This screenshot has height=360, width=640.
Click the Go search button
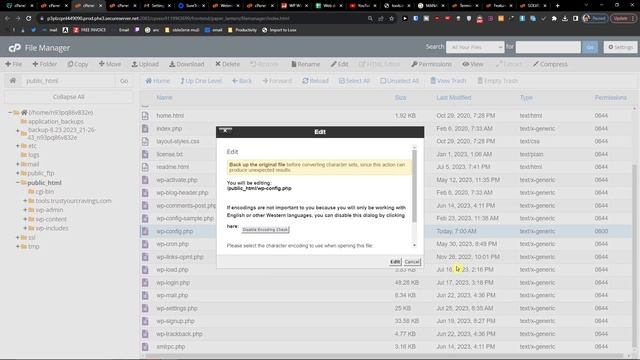[x=590, y=47]
